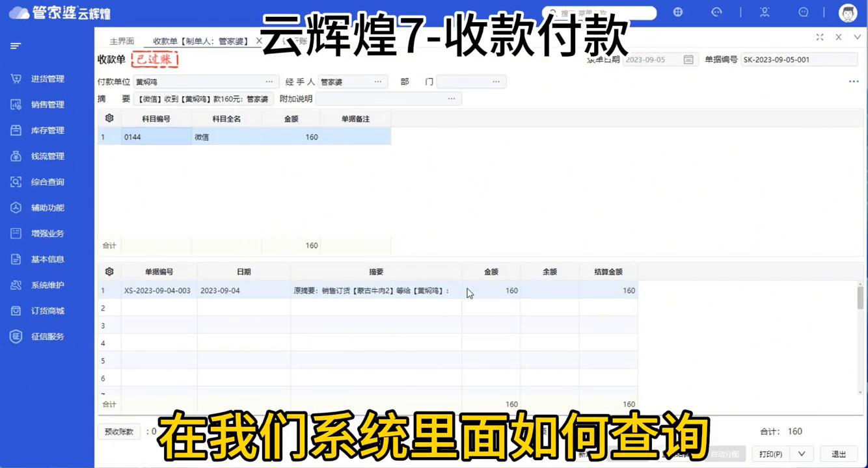Click the 预收账款 button at the bottom left
Screen dimensions: 868x468
119,431
